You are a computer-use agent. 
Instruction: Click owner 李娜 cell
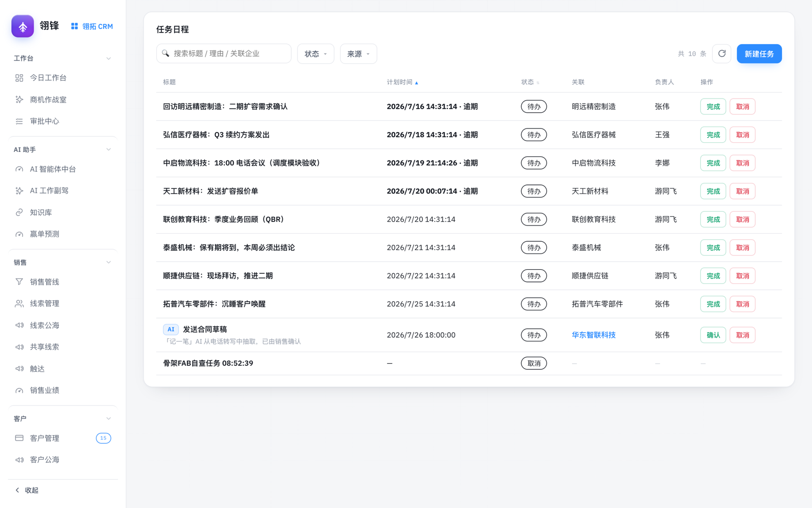662,163
